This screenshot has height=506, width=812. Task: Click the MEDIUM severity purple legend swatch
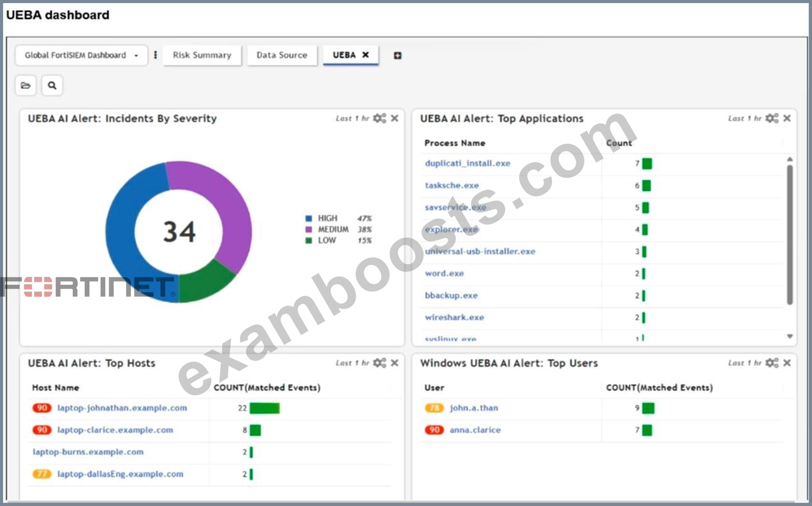309,229
